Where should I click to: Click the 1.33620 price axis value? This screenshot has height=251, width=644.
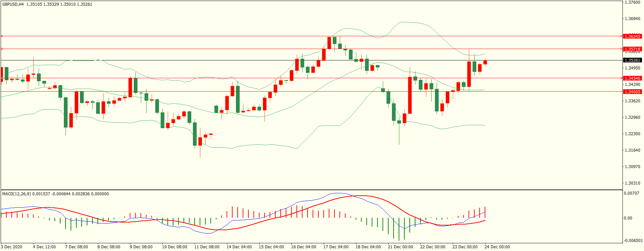click(x=632, y=101)
